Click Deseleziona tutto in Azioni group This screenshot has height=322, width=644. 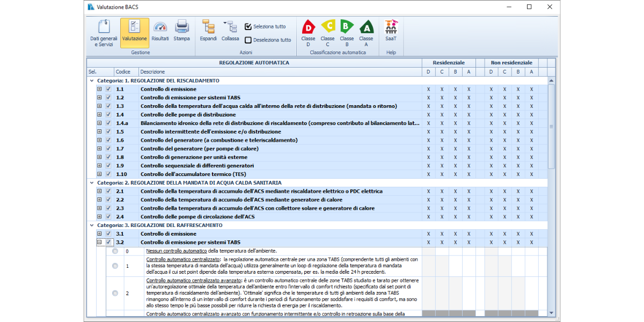tap(268, 40)
